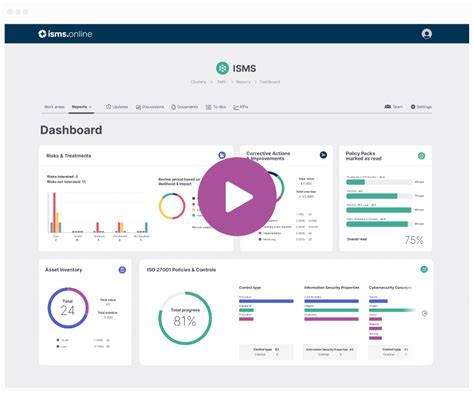Click the green ISMS cluster icon

click(222, 68)
